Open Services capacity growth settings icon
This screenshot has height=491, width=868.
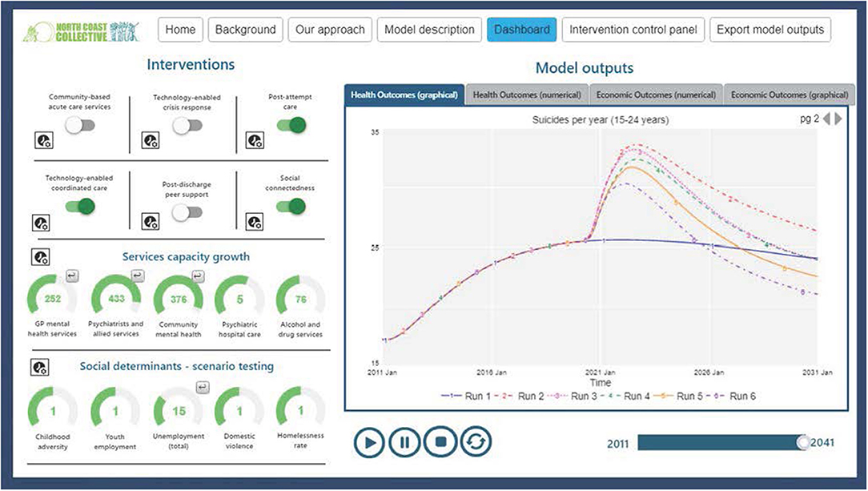tap(40, 257)
